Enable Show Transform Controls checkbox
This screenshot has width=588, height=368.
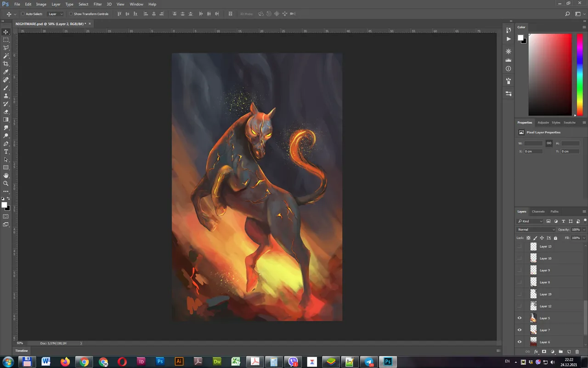[x=71, y=14]
